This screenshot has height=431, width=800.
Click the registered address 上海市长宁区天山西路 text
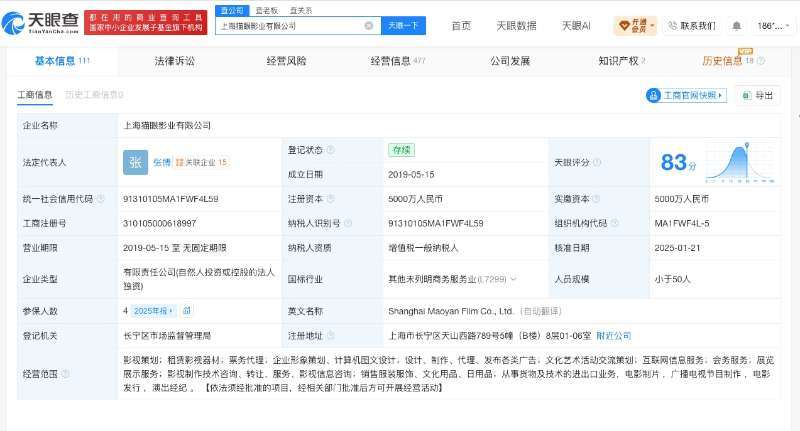[x=490, y=336]
